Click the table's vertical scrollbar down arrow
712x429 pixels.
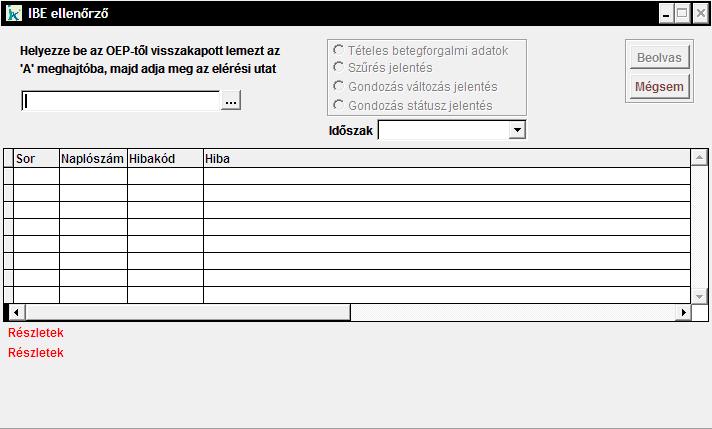coord(700,297)
